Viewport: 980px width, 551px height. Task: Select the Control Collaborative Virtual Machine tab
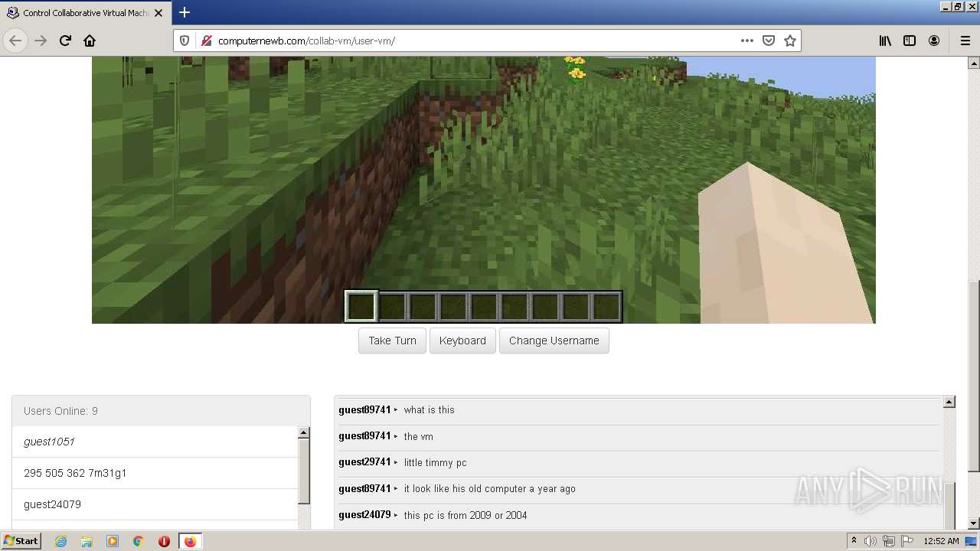tap(85, 13)
